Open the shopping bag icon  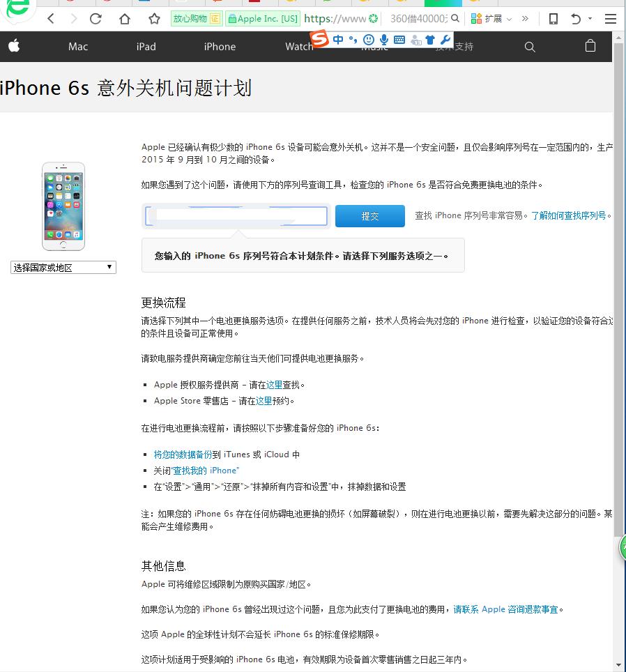click(590, 46)
